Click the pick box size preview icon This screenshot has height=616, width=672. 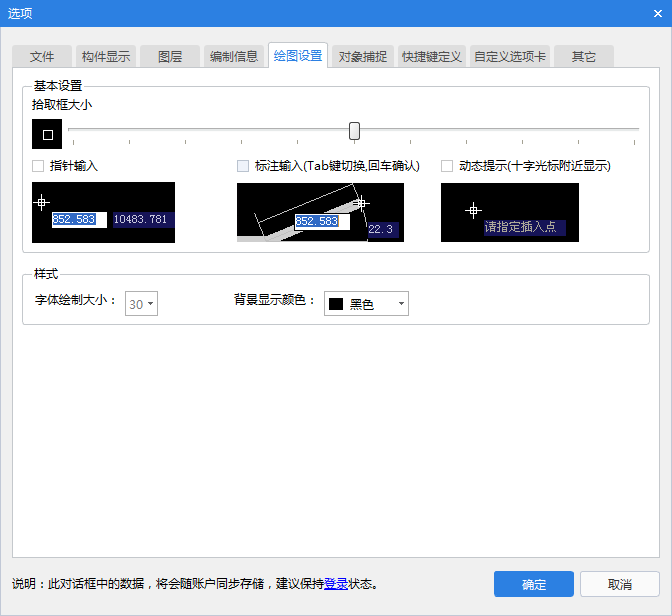tap(47, 134)
